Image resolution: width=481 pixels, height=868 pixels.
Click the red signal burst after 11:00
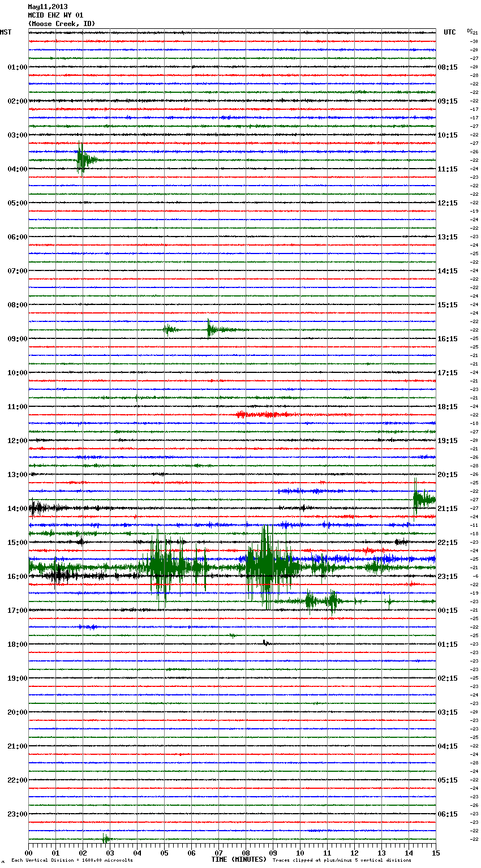tap(266, 415)
